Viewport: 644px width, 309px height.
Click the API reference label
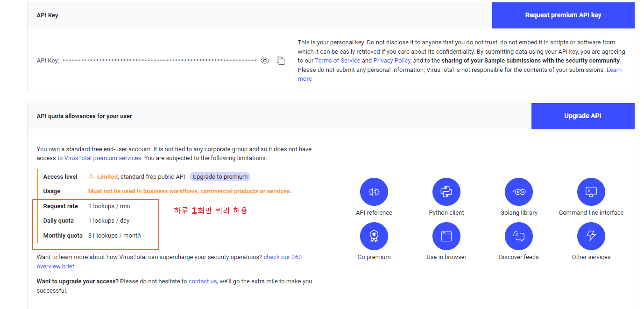pyautogui.click(x=374, y=213)
